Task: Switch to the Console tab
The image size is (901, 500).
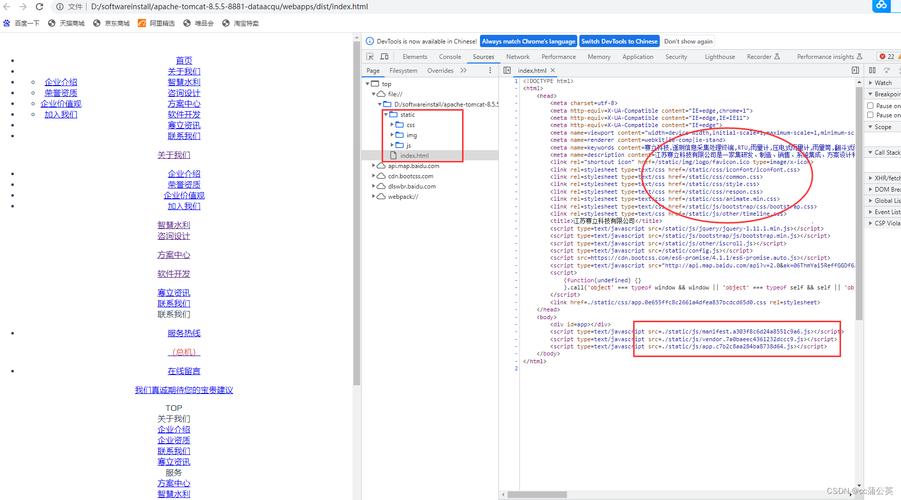Action: tap(450, 57)
